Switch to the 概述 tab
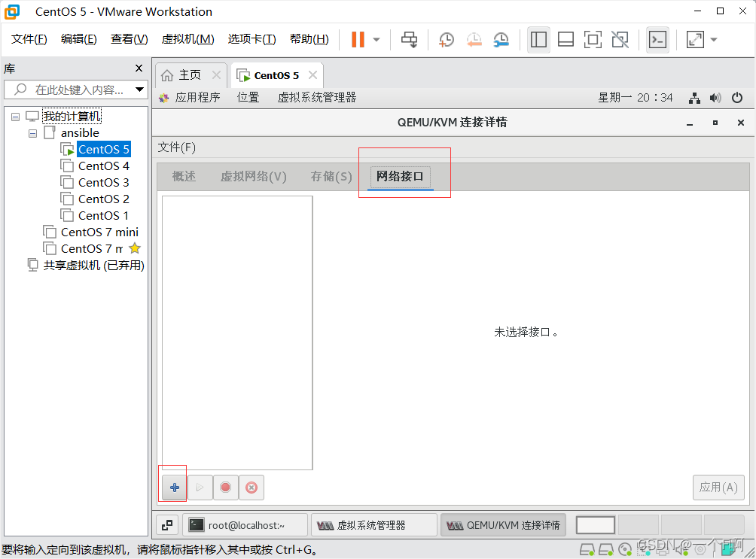This screenshot has width=756, height=559. point(184,176)
